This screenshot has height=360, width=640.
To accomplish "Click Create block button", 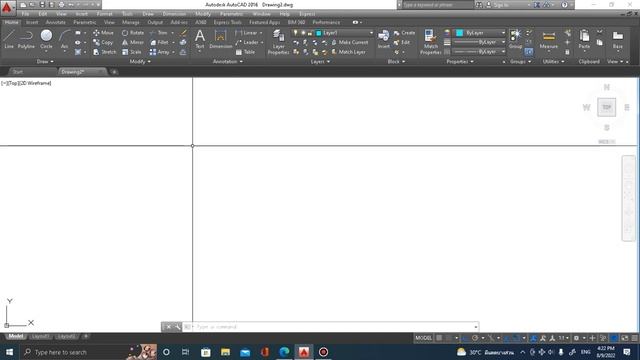I will click(404, 33).
